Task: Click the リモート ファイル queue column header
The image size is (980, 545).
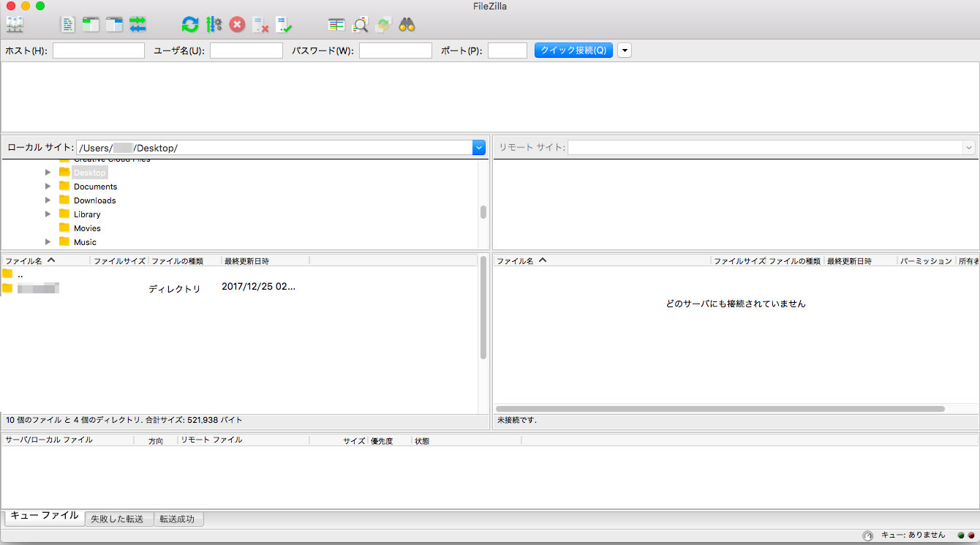Action: tap(244, 440)
